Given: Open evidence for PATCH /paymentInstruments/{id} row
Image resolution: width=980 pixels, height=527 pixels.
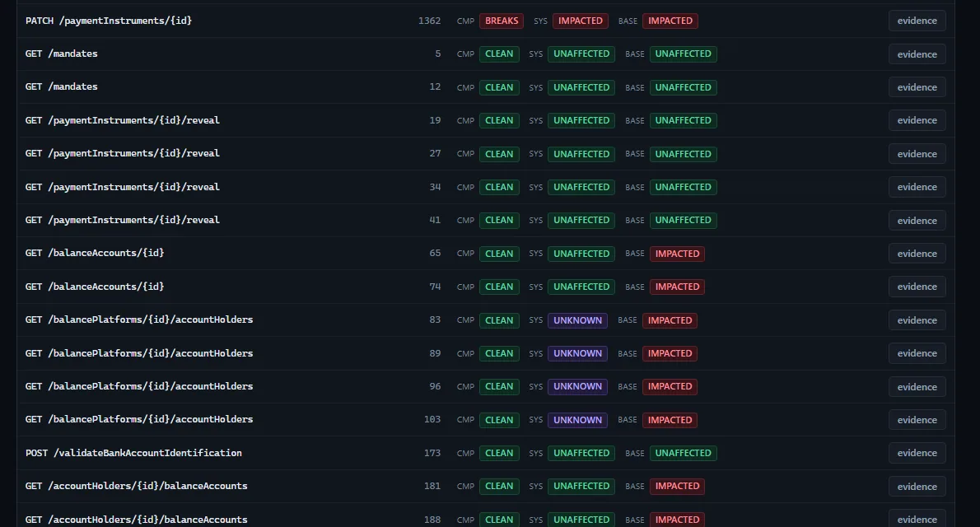Looking at the screenshot, I should [917, 21].
